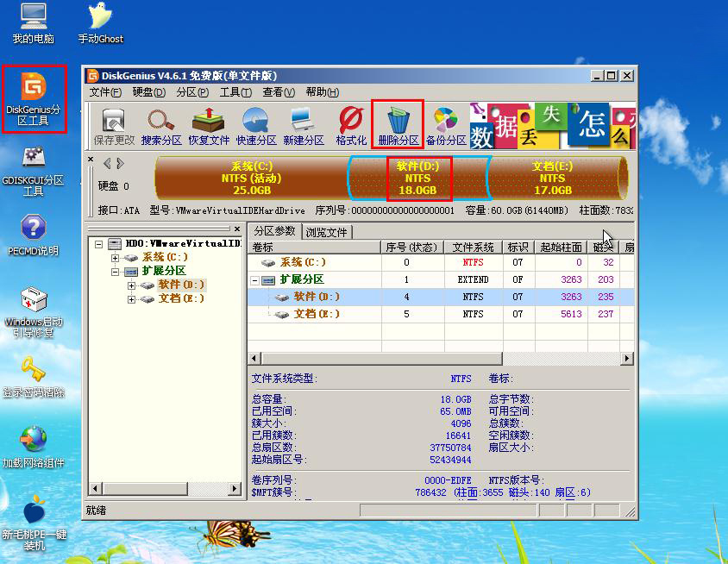Screen dimensions: 728x564
Task: Click the 卷标 column header
Action: pyautogui.click(x=314, y=248)
